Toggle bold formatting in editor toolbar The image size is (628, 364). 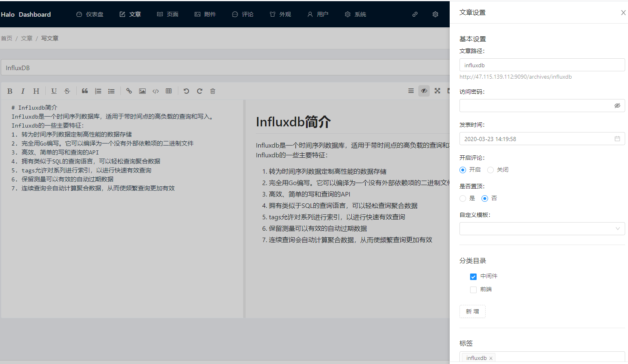click(x=10, y=91)
